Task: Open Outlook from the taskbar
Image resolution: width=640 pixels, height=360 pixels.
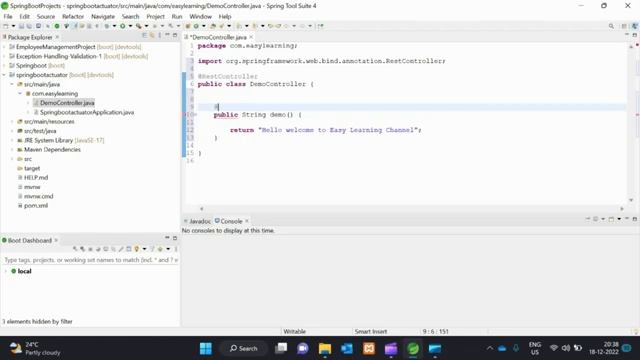Action: pos(347,348)
